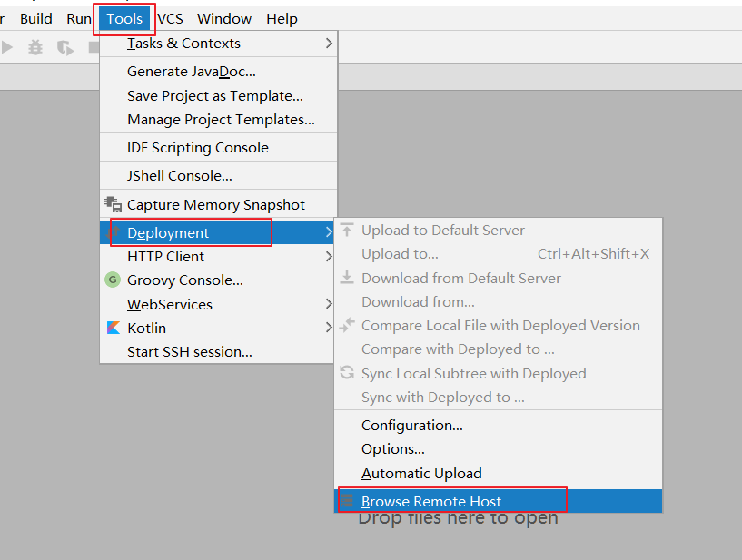Open the VCS menu

tap(171, 19)
